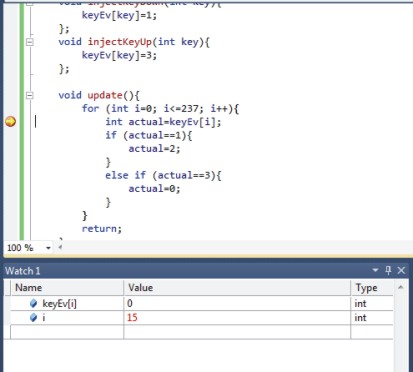Click the Name column header in Watch 1
This screenshot has height=372, width=413.
(x=67, y=288)
